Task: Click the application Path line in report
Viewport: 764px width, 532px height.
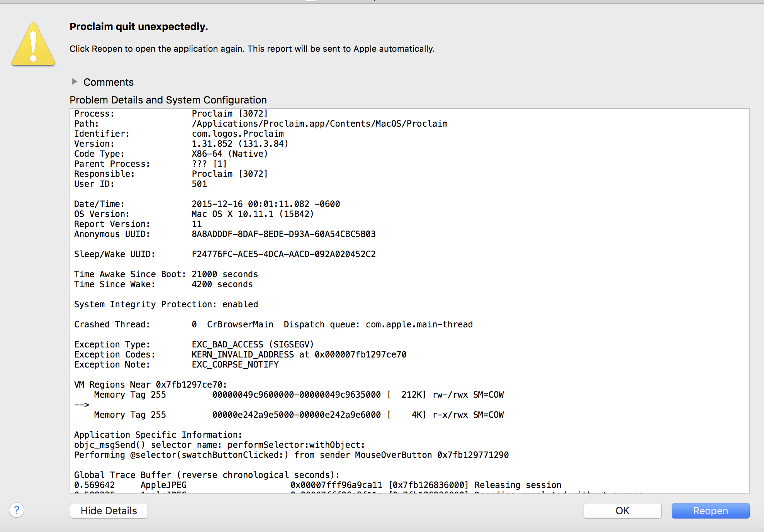Action: pyautogui.click(x=261, y=124)
